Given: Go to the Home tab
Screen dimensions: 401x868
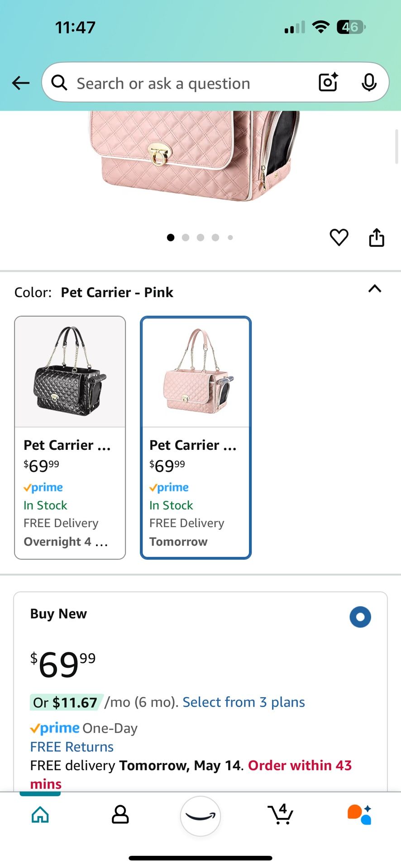Looking at the screenshot, I should 40,815.
